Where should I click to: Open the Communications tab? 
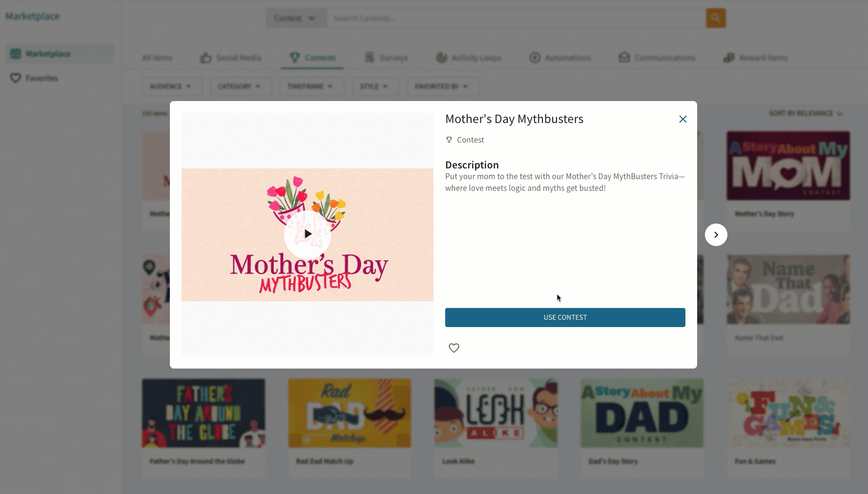tap(657, 58)
